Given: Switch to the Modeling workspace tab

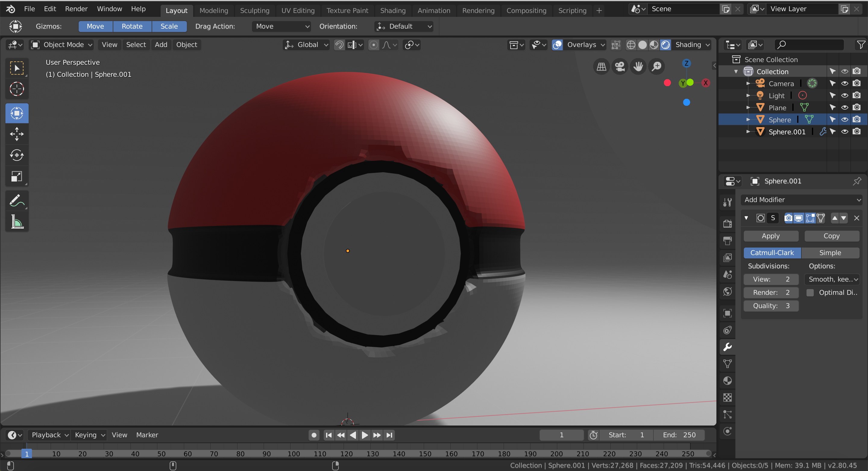Looking at the screenshot, I should click(214, 11).
